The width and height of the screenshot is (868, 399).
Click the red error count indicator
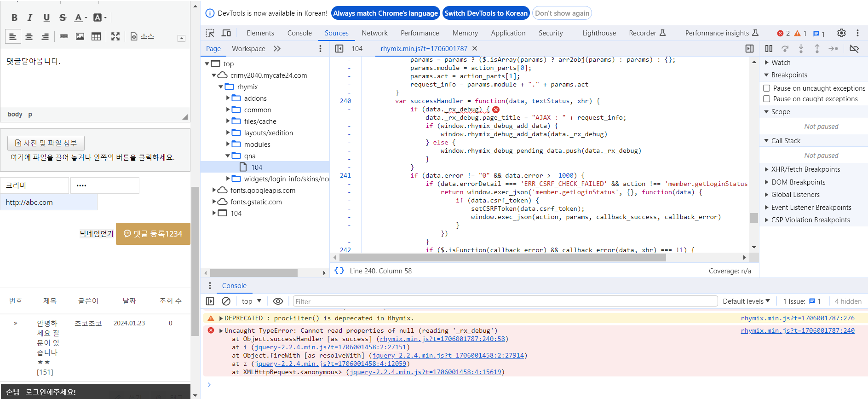[x=783, y=33]
